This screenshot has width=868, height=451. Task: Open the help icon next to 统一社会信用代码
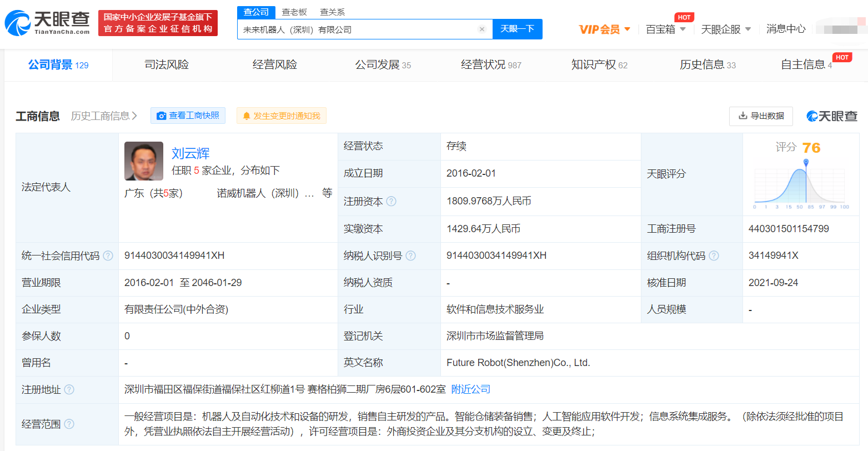(108, 256)
